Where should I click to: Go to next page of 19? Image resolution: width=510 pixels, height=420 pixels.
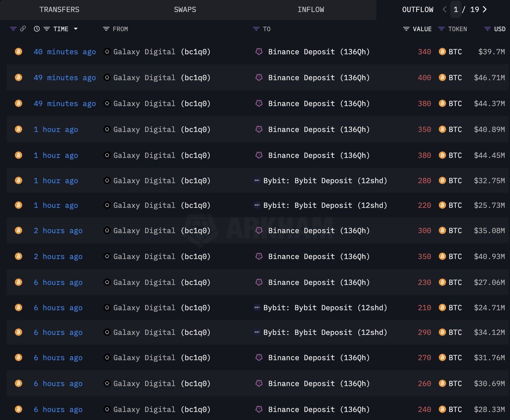485,10
